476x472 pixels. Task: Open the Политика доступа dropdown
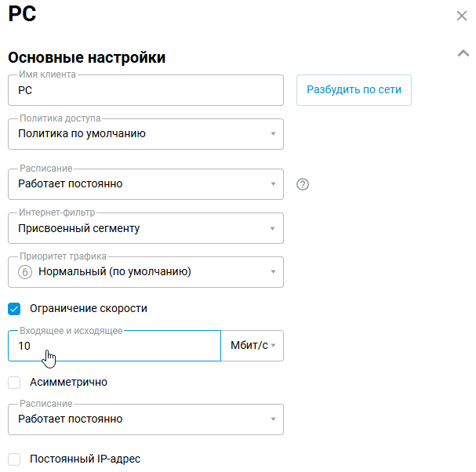(x=146, y=134)
